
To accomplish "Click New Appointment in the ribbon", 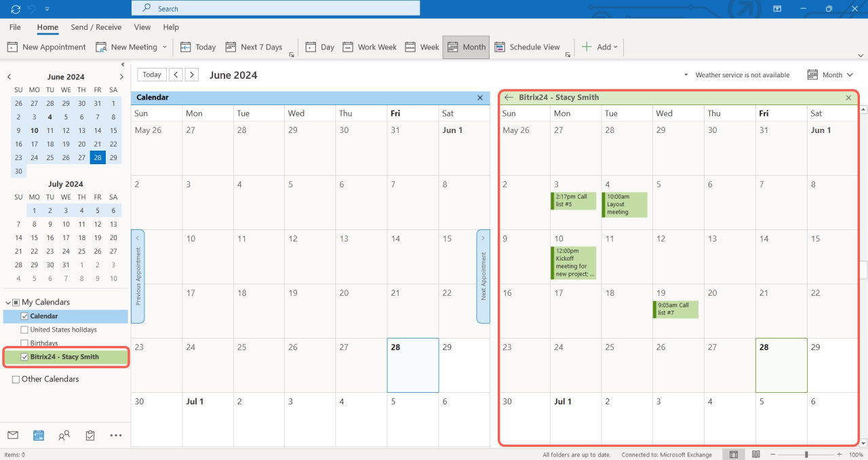I will pyautogui.click(x=47, y=47).
